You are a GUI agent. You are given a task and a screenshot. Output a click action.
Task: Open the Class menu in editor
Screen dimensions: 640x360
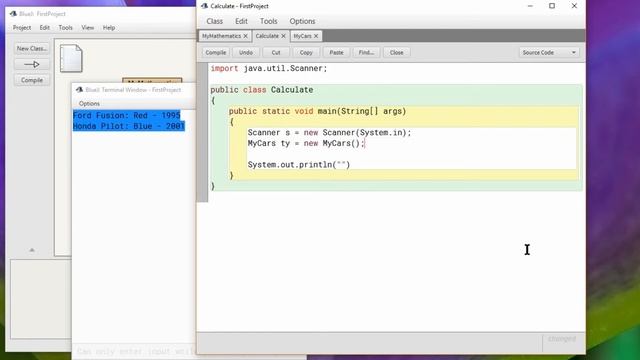tap(214, 21)
